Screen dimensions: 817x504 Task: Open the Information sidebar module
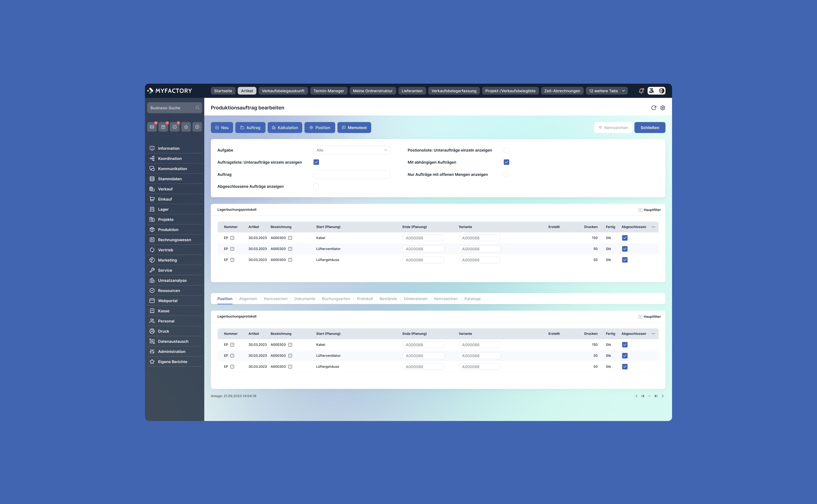pyautogui.click(x=175, y=148)
